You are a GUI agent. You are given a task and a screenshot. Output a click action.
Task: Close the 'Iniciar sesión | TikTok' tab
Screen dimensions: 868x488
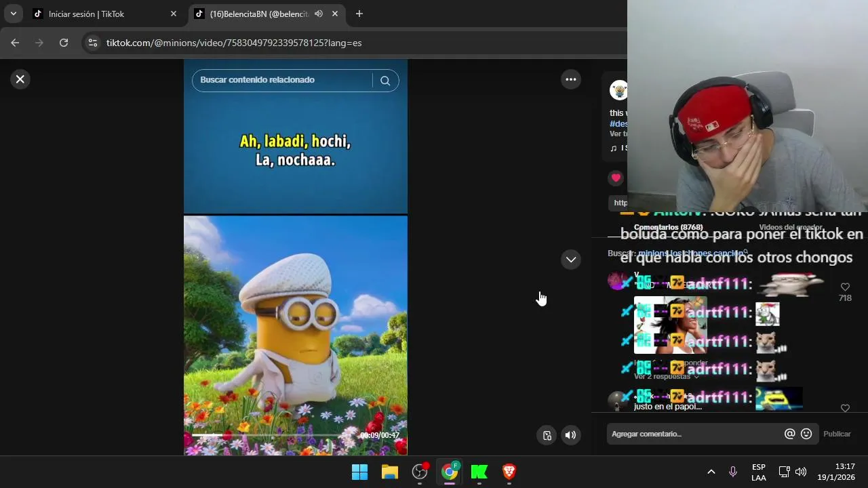tap(173, 14)
